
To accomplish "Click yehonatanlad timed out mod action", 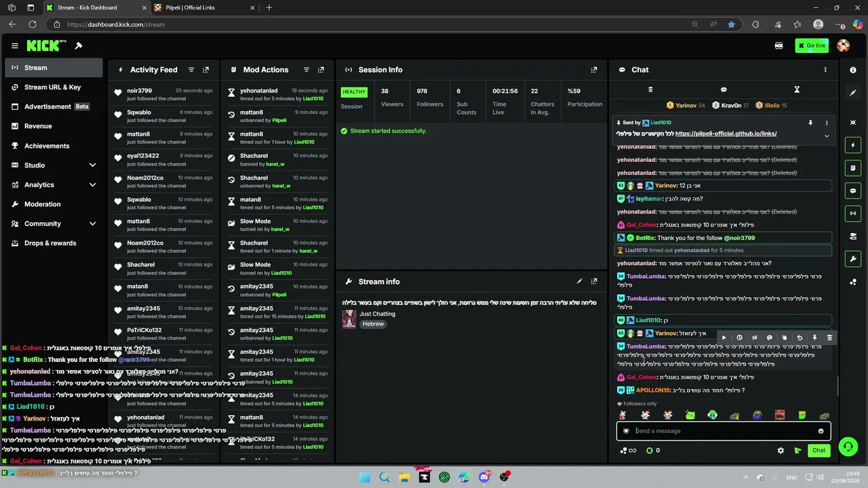I will coord(278,94).
